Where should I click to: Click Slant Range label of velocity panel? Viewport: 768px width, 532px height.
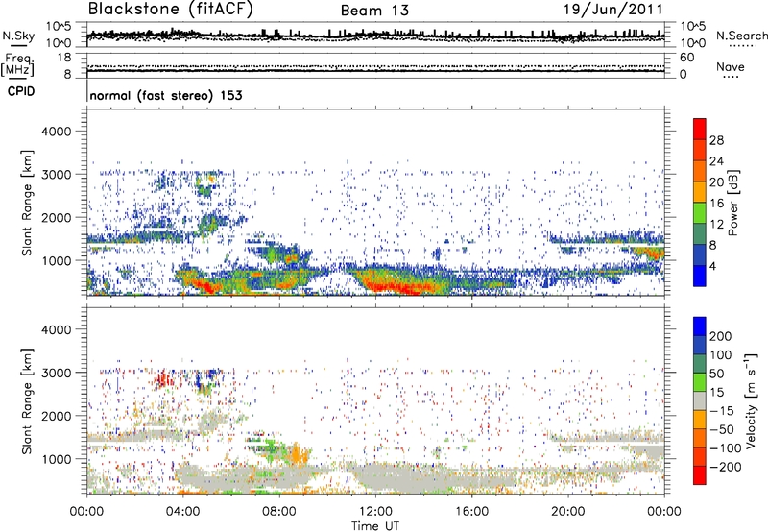27,400
